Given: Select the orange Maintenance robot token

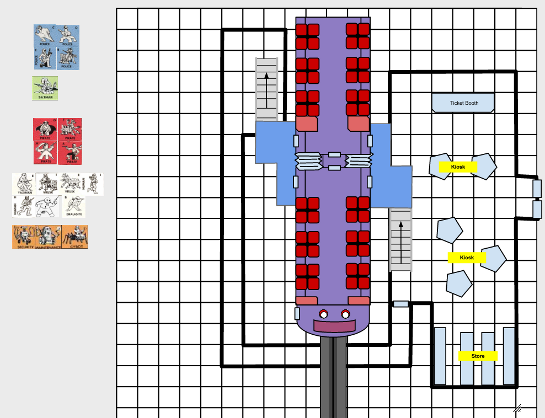Looking at the screenshot, I should pos(49,237).
